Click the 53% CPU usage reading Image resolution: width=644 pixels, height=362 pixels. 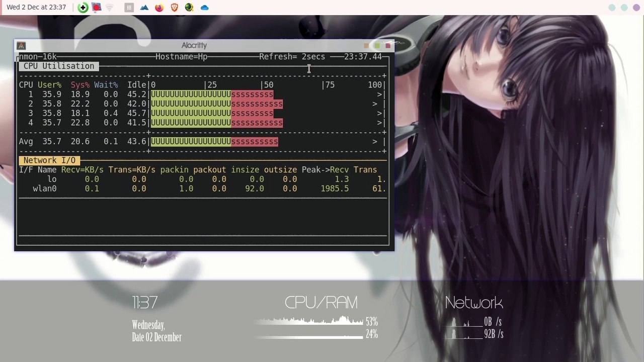(372, 322)
